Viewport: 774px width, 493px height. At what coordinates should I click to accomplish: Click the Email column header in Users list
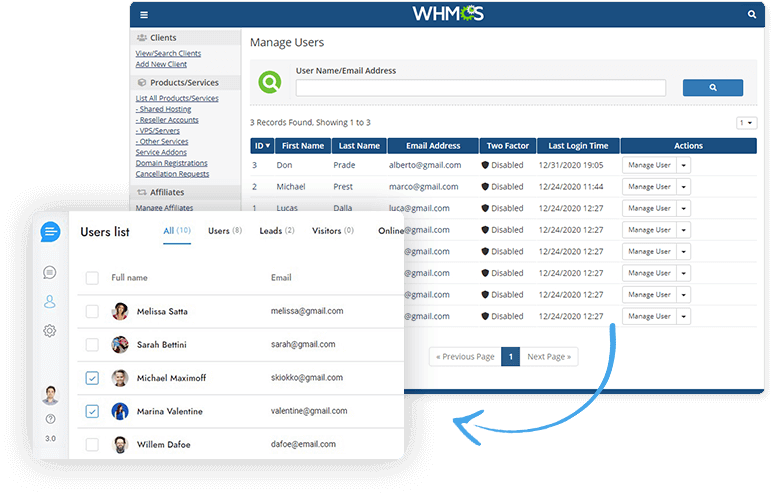tap(281, 278)
